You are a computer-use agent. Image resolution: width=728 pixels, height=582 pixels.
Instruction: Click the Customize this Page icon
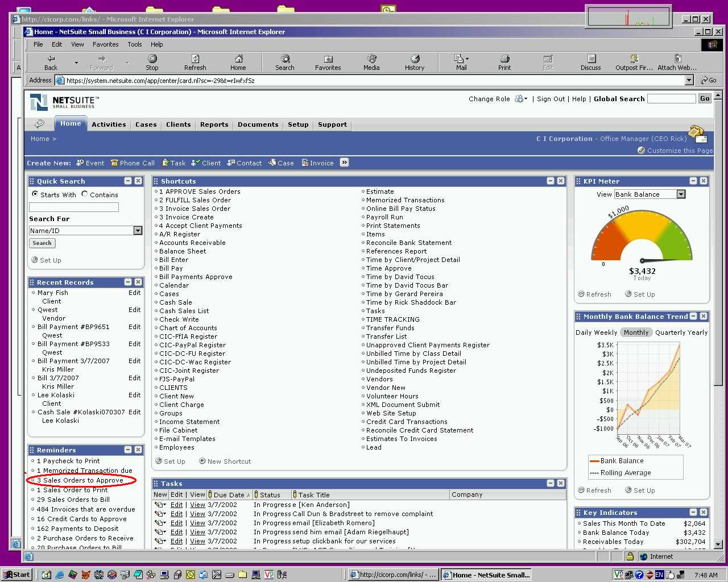coord(641,151)
